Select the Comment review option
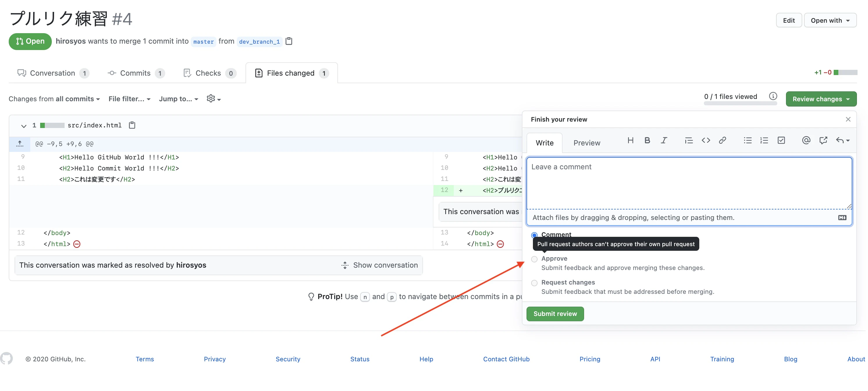Image resolution: width=868 pixels, height=391 pixels. 534,235
